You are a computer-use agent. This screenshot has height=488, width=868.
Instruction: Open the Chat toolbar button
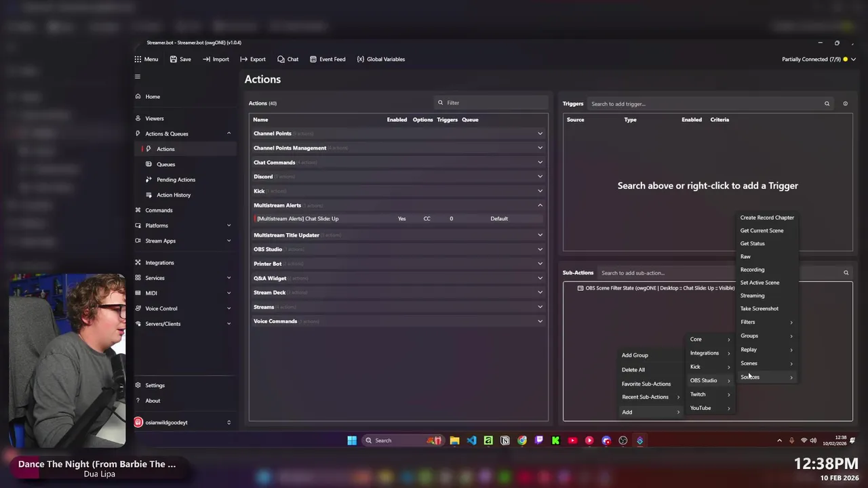click(288, 59)
